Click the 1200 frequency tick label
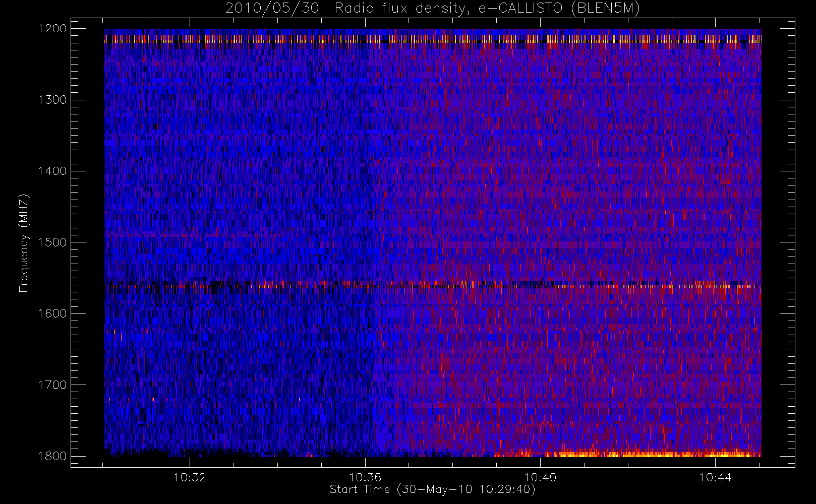This screenshot has width=816, height=504. pos(52,28)
